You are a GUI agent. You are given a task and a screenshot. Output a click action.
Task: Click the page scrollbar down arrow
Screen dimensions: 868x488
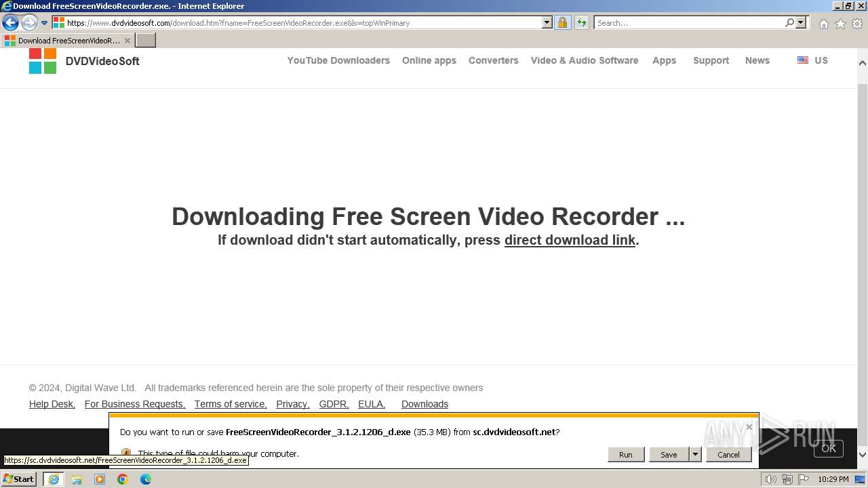point(863,454)
